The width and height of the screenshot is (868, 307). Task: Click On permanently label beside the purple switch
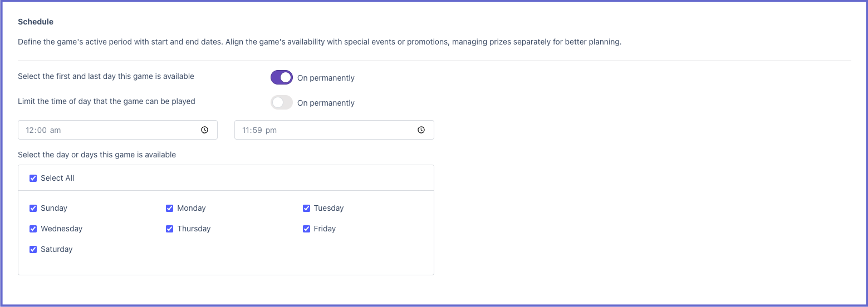[x=326, y=78]
